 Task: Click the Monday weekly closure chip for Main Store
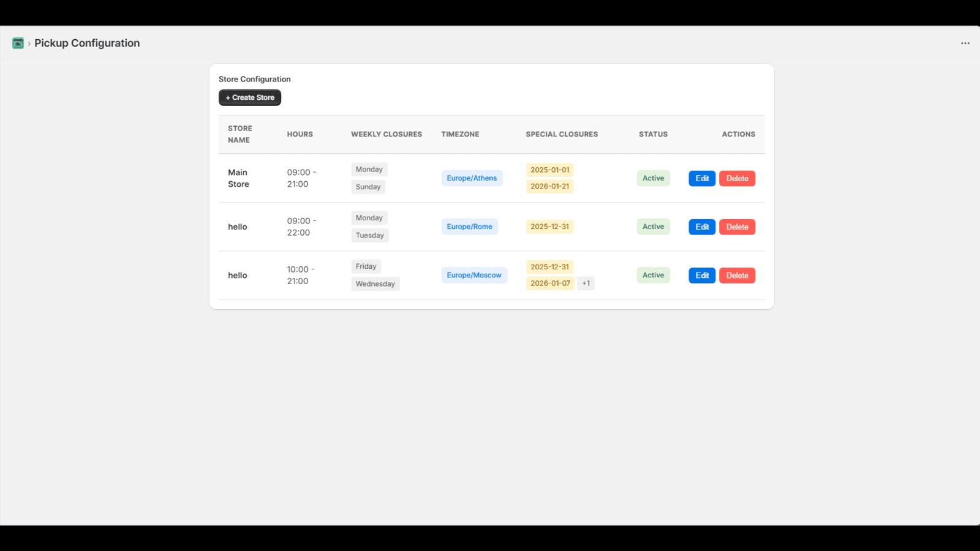click(369, 169)
